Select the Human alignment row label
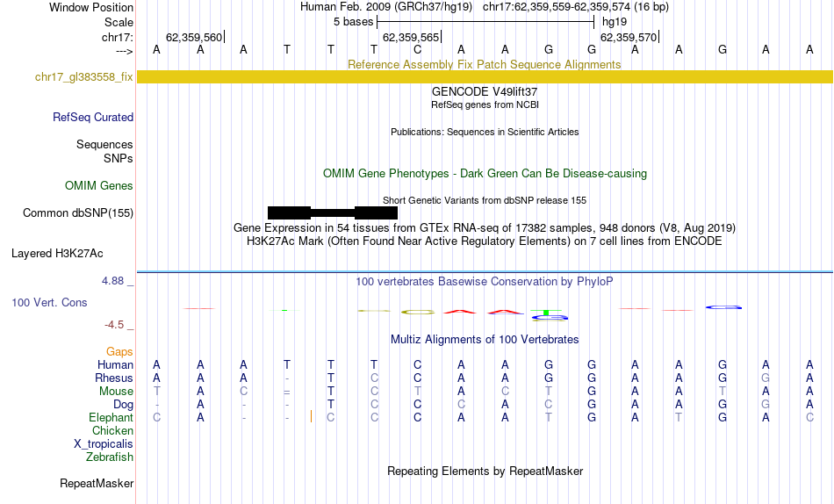This screenshot has width=834, height=504. click(115, 364)
